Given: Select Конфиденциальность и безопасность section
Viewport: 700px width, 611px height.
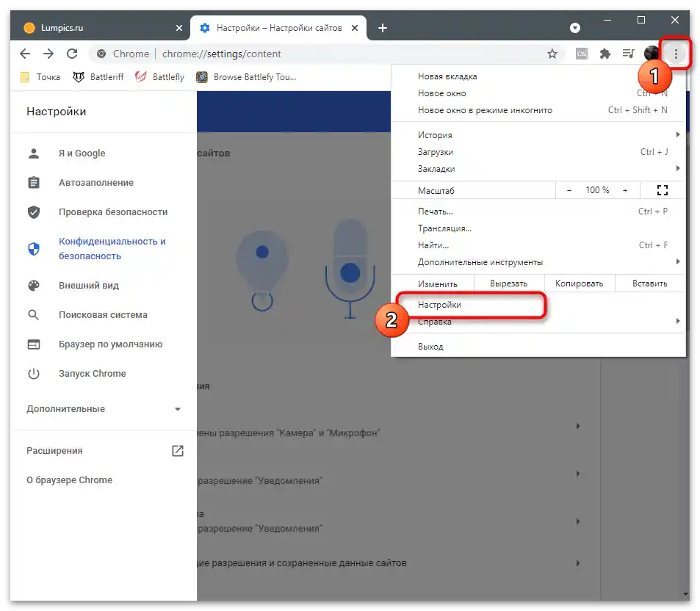Looking at the screenshot, I should click(103, 249).
